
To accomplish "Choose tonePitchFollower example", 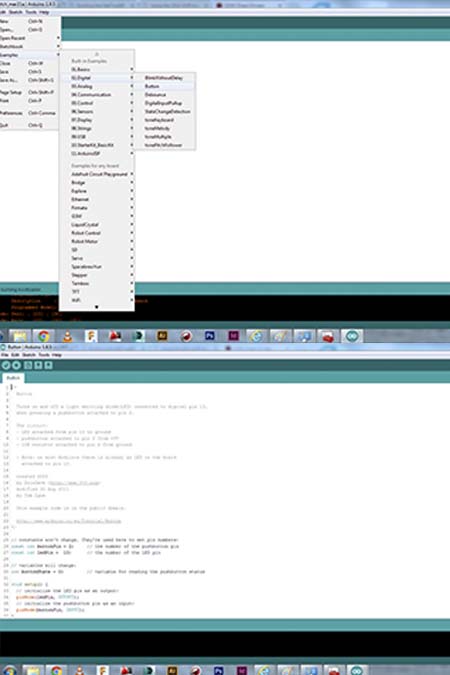I will [x=165, y=145].
